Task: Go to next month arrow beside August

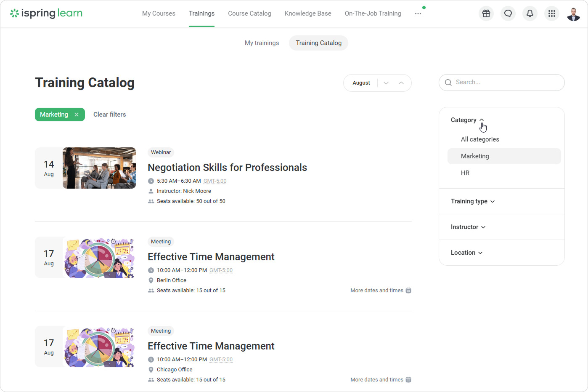Action: pyautogui.click(x=386, y=83)
